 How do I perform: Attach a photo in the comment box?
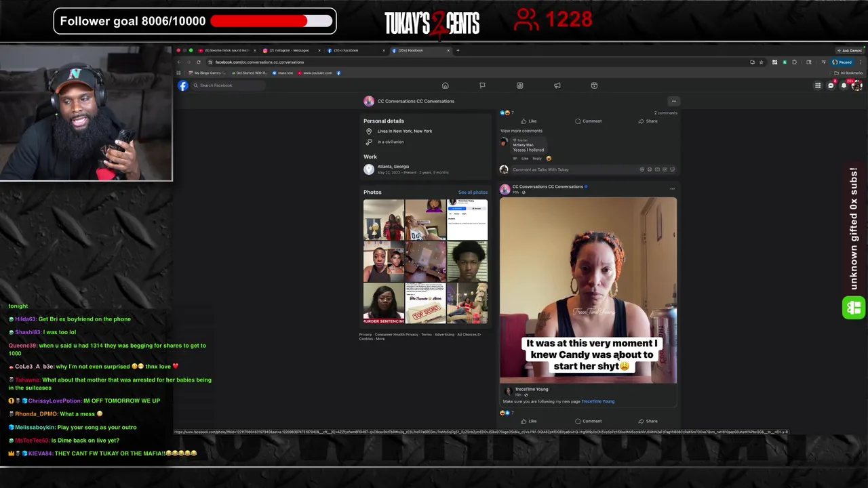[657, 169]
